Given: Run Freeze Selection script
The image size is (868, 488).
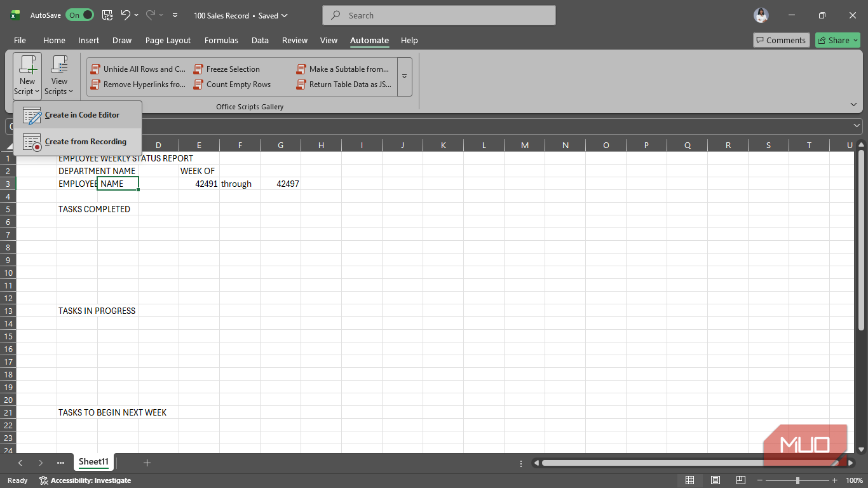Looking at the screenshot, I should click(x=227, y=69).
